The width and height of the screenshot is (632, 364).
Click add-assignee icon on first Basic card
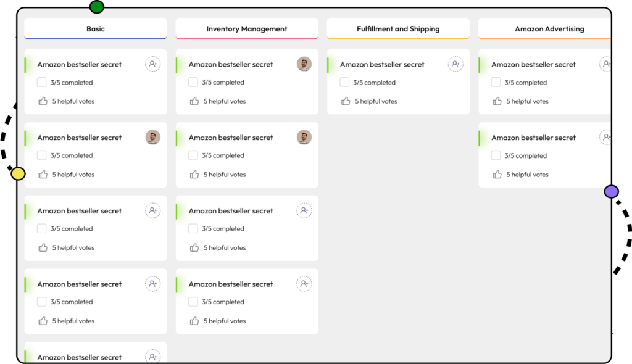pyautogui.click(x=152, y=64)
